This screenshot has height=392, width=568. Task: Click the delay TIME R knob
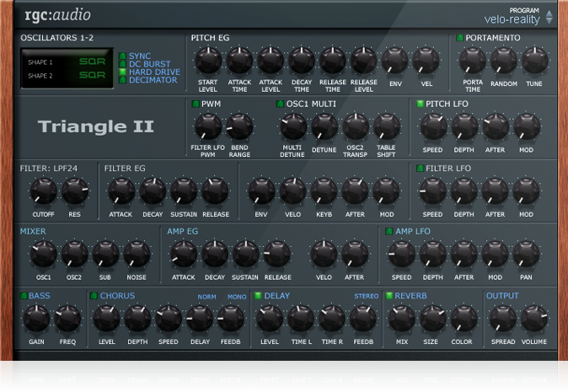[x=332, y=319]
